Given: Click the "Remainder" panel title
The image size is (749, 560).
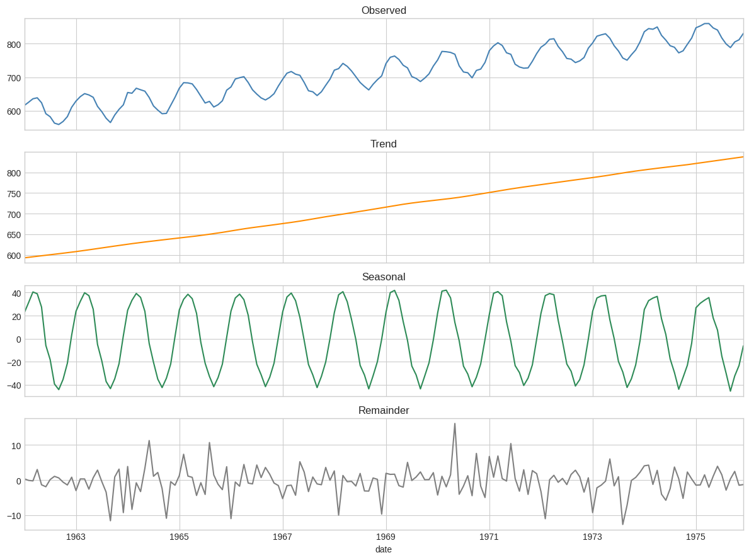Looking at the screenshot, I should click(384, 410).
